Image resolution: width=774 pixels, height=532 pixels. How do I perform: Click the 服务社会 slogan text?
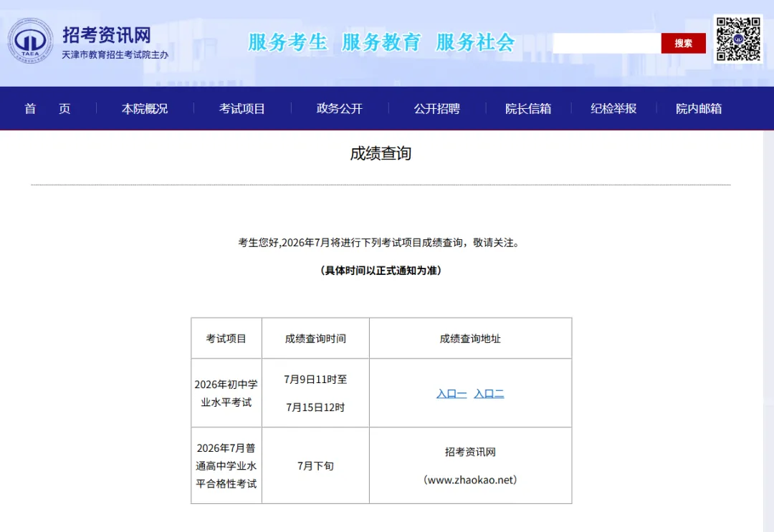click(475, 42)
